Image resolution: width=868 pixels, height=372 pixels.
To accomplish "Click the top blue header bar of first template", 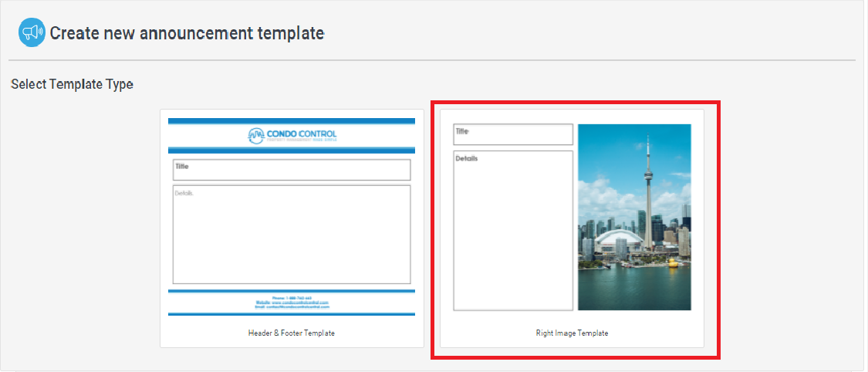I will pyautogui.click(x=292, y=121).
